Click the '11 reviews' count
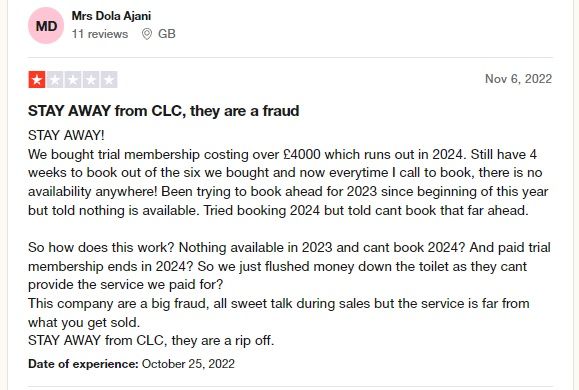The image size is (579, 390). click(100, 34)
